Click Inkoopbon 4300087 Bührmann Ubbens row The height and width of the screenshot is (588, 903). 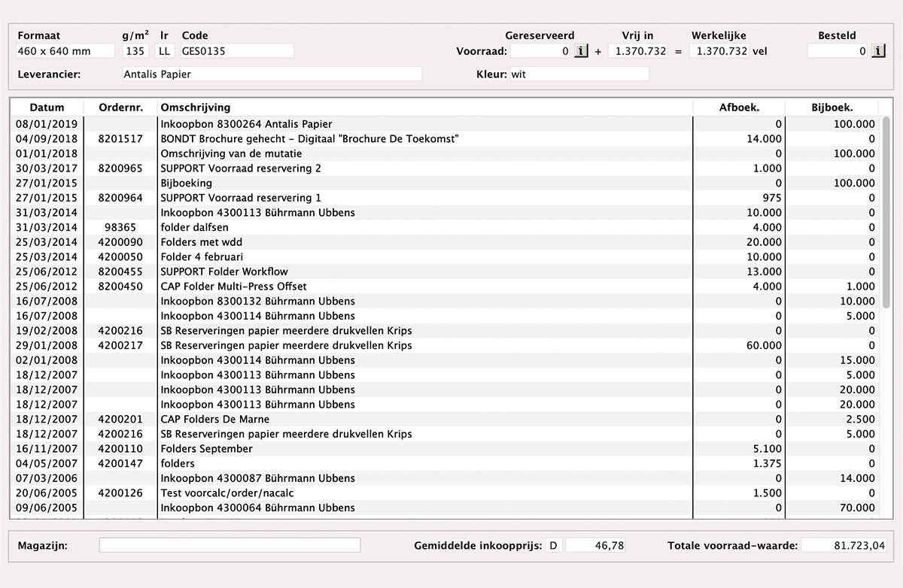click(x=445, y=478)
